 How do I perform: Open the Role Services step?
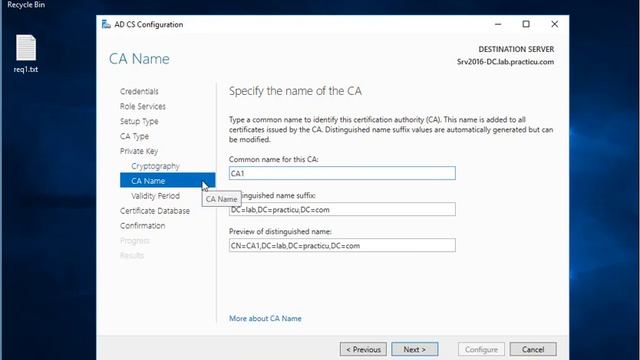pos(142,107)
